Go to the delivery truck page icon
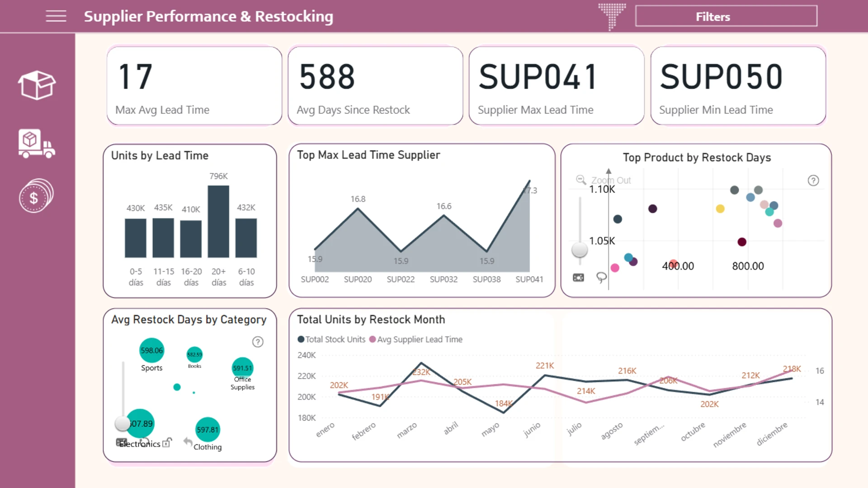 pyautogui.click(x=37, y=143)
